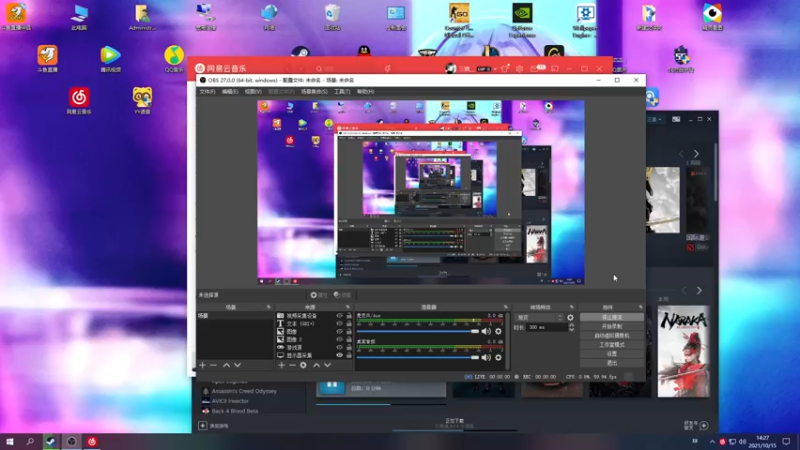Increase transition duration with up arrow
This screenshot has width=800, height=450.
(571, 325)
